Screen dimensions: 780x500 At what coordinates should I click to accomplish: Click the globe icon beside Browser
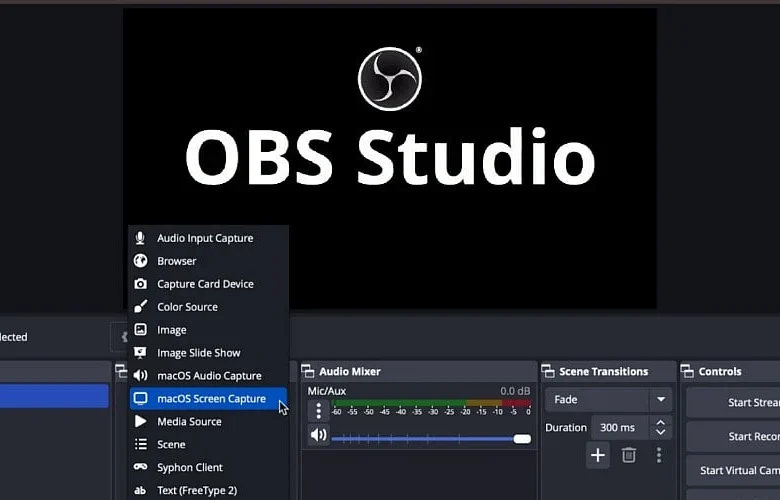[x=140, y=261]
